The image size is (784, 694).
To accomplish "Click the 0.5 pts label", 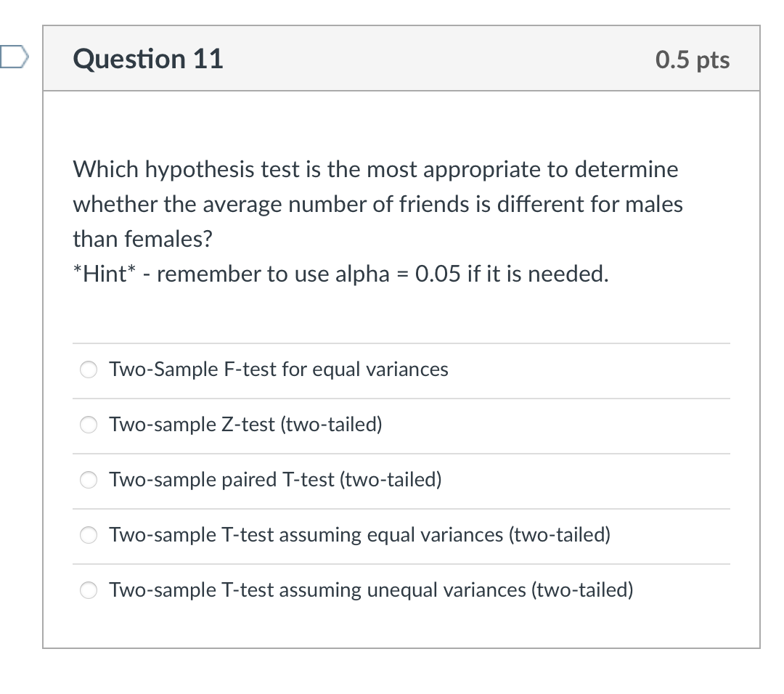I will [693, 60].
